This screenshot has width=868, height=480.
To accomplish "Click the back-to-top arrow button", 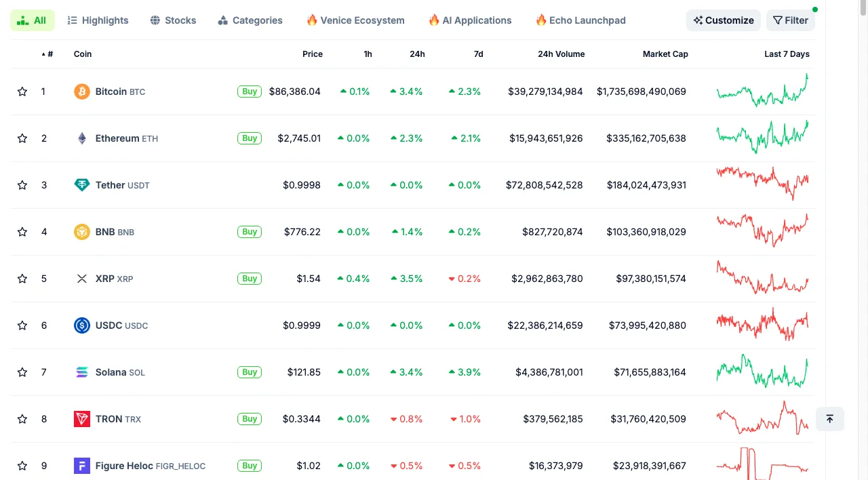I will [x=830, y=419].
